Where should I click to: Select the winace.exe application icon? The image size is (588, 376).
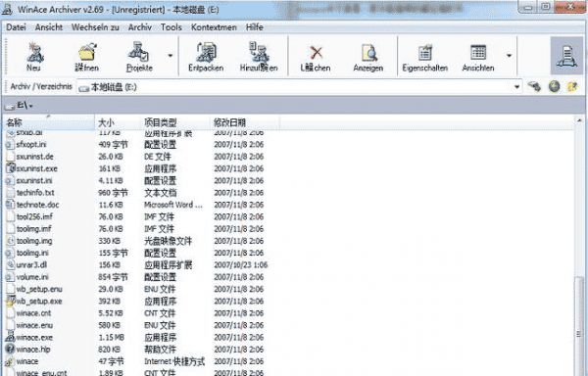[10, 337]
